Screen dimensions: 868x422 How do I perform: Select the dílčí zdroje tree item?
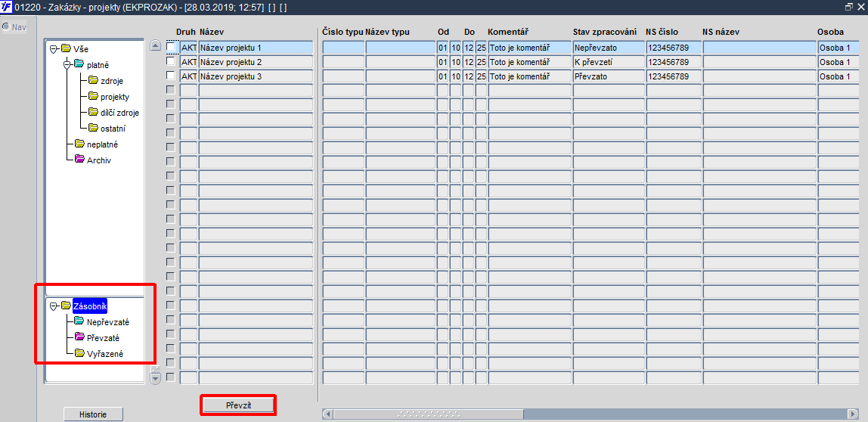[x=119, y=113]
